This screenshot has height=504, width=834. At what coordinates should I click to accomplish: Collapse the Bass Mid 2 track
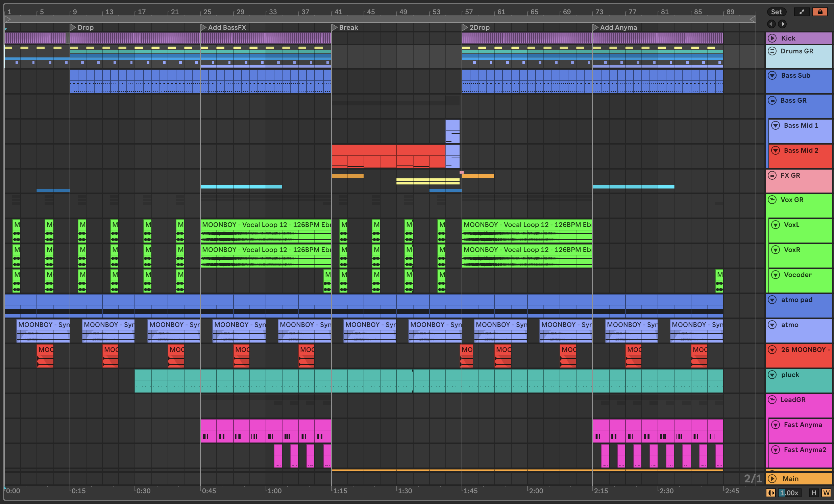point(776,150)
